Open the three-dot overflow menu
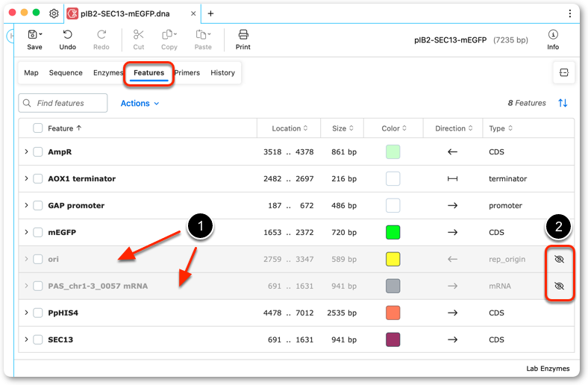The height and width of the screenshot is (385, 588). (569, 14)
